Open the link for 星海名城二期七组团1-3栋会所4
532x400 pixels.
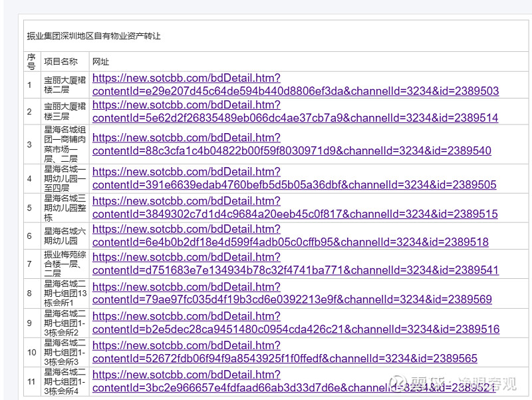click(x=294, y=381)
